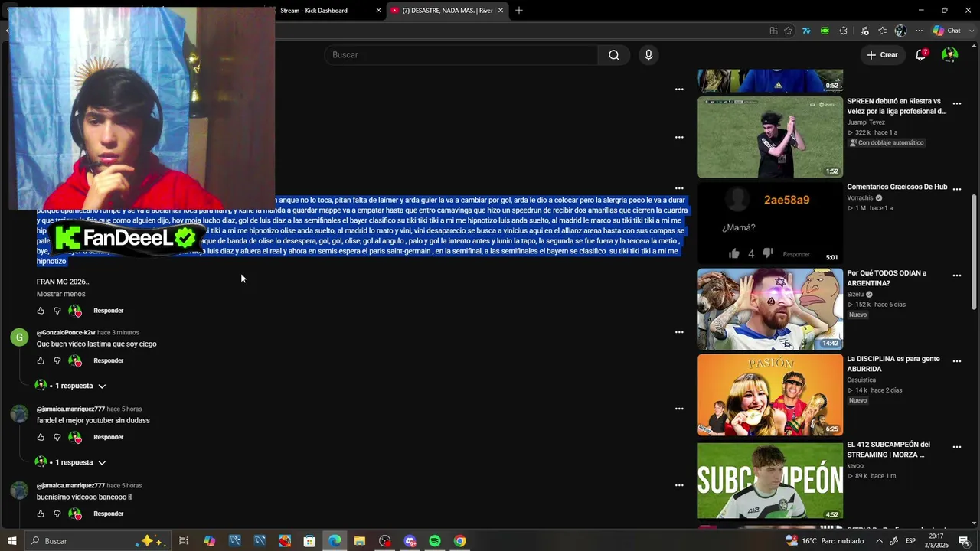
Task: Dislike the FRAN MG 2026 comment
Action: (x=57, y=311)
